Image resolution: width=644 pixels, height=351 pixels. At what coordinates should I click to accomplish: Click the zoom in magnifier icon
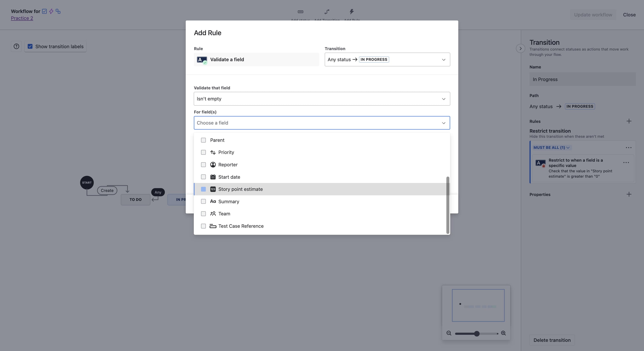click(x=503, y=333)
